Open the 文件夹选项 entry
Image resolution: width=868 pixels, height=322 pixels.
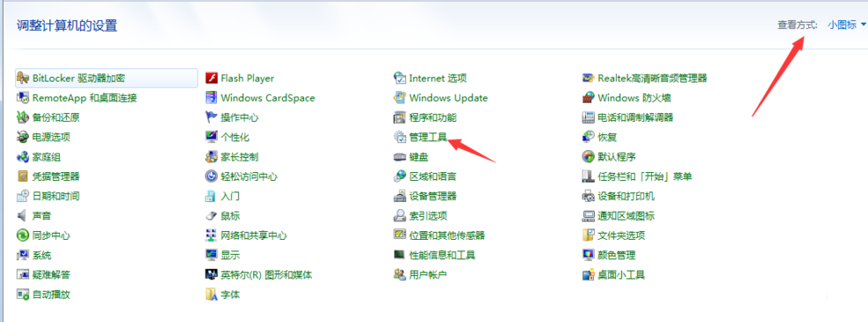tap(621, 236)
